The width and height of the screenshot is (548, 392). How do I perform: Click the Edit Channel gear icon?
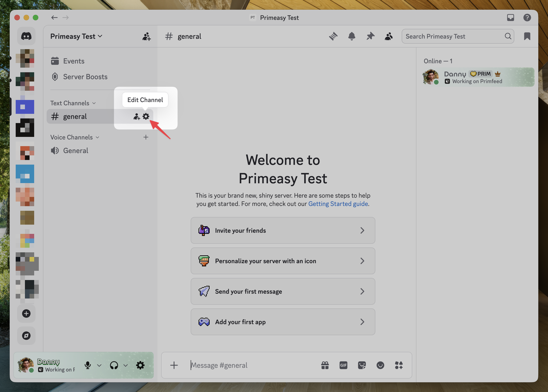point(146,117)
